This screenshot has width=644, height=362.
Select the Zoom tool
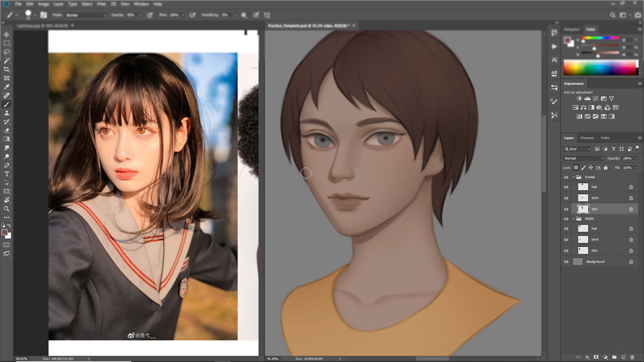(x=6, y=209)
